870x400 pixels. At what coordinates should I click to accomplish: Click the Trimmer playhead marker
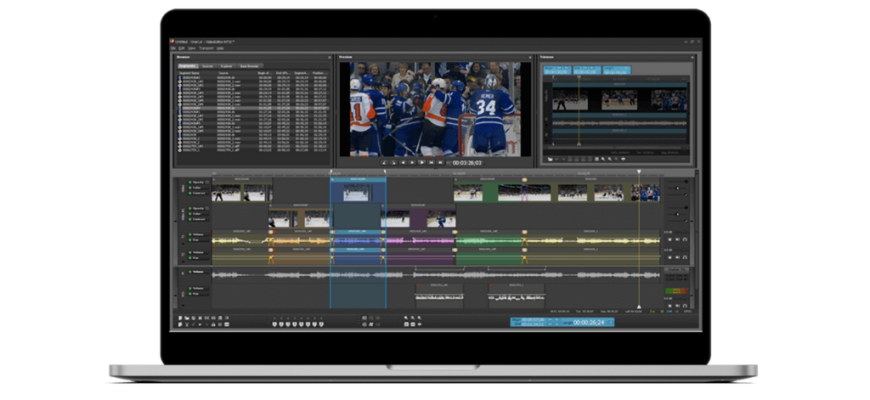coord(579,78)
